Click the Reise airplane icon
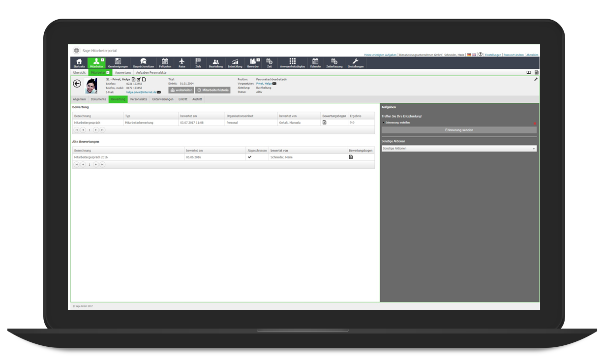604x364 pixels. point(182,61)
